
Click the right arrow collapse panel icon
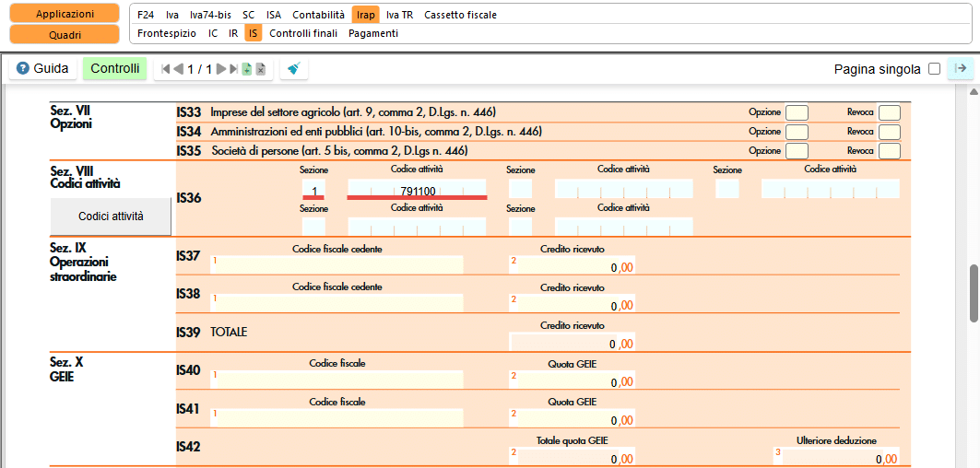(x=961, y=68)
